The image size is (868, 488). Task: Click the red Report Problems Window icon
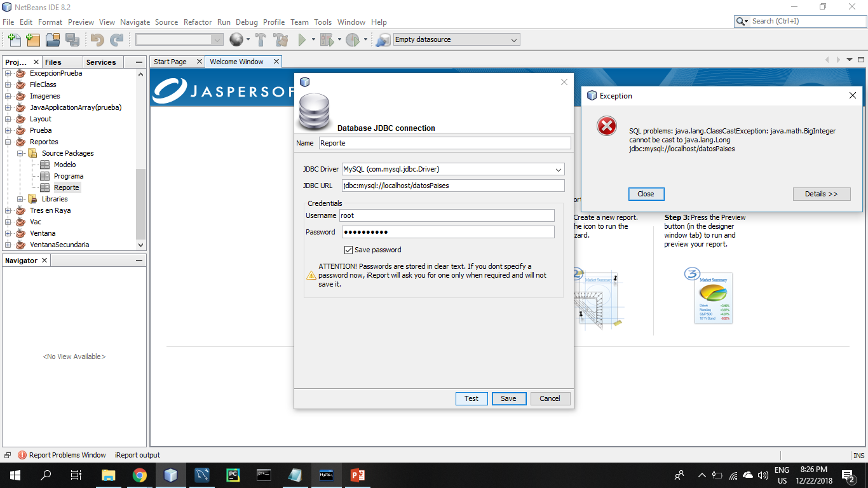point(22,455)
